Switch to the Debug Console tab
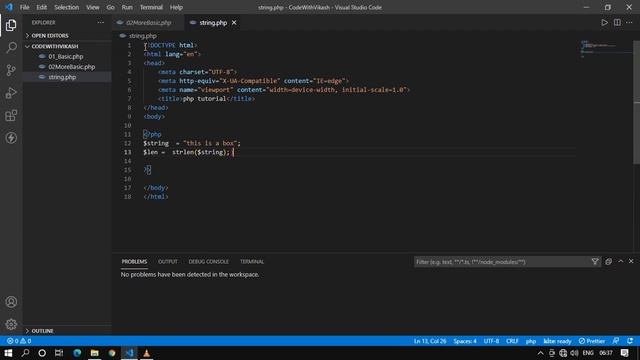 tap(209, 262)
